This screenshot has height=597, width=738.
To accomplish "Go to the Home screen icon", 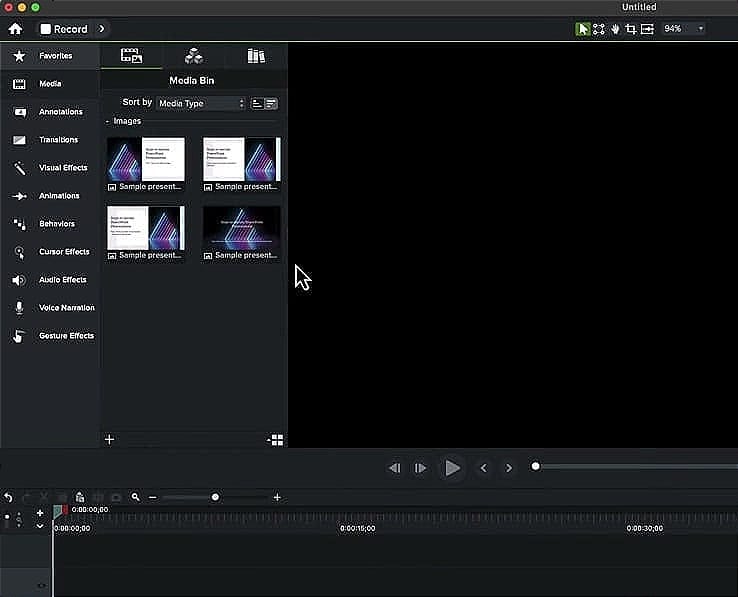I will [15, 29].
